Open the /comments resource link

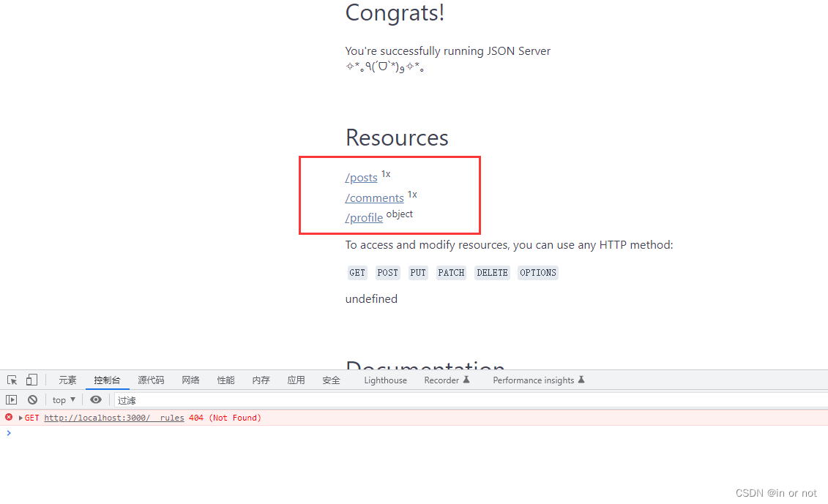374,198
